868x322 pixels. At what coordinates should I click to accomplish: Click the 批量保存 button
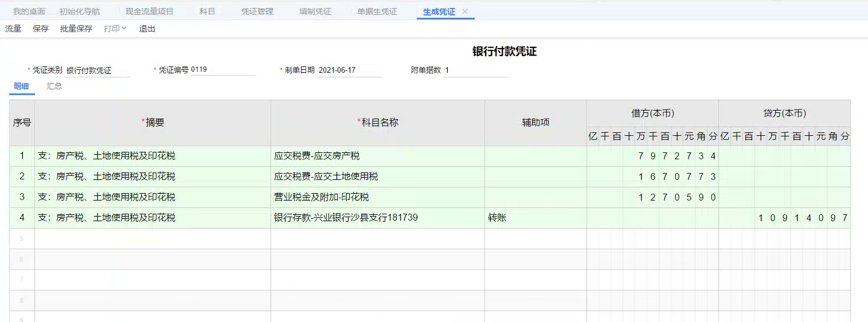(76, 29)
